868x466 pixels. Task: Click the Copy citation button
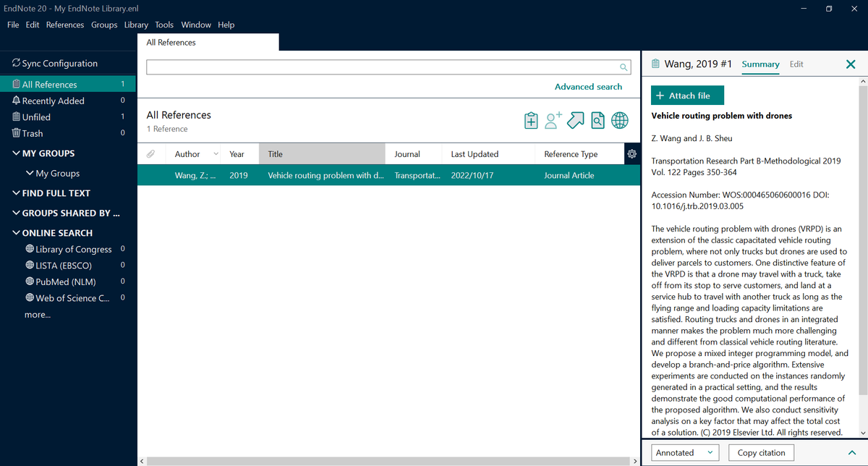point(761,453)
